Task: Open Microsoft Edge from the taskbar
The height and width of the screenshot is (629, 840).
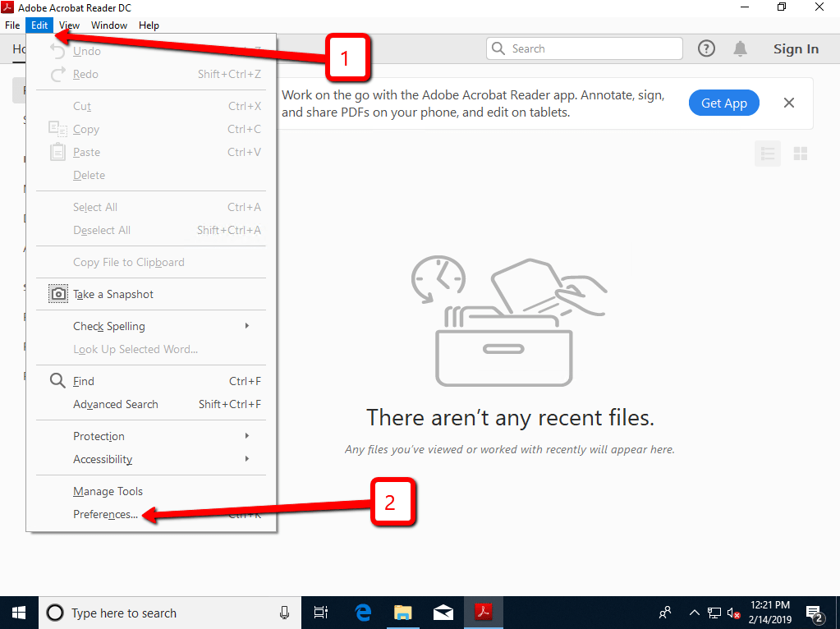Action: (363, 613)
